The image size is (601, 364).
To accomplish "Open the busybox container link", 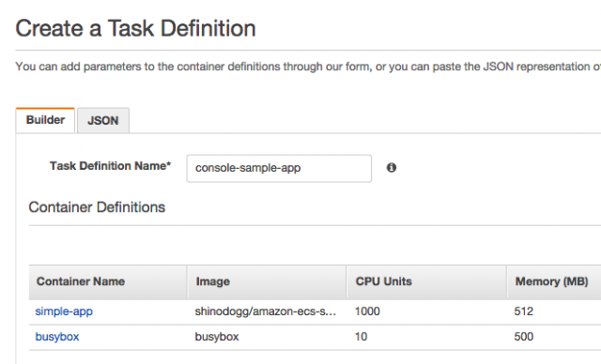I will click(x=57, y=337).
